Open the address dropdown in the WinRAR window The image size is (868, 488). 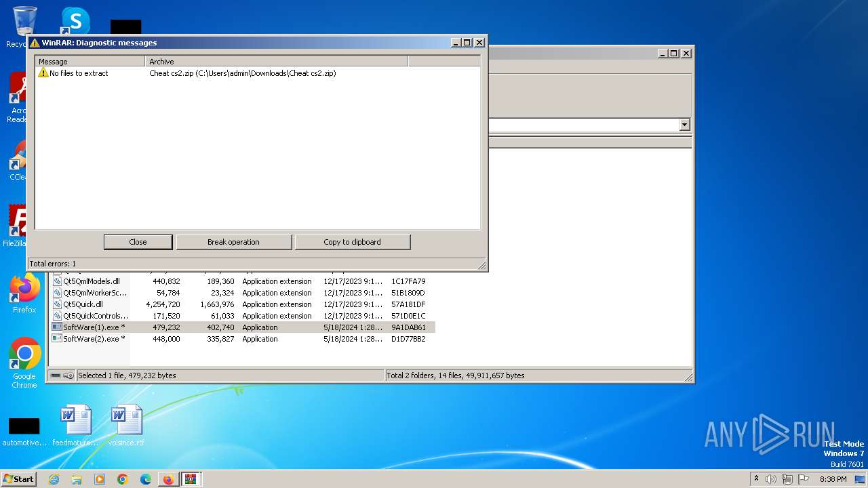[x=684, y=125]
